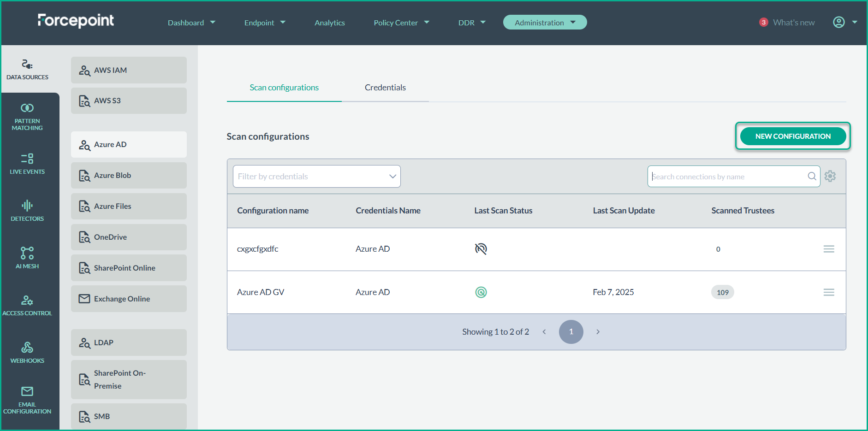Open the Detectors sidebar section
Image resolution: width=868 pixels, height=431 pixels.
coord(27,211)
